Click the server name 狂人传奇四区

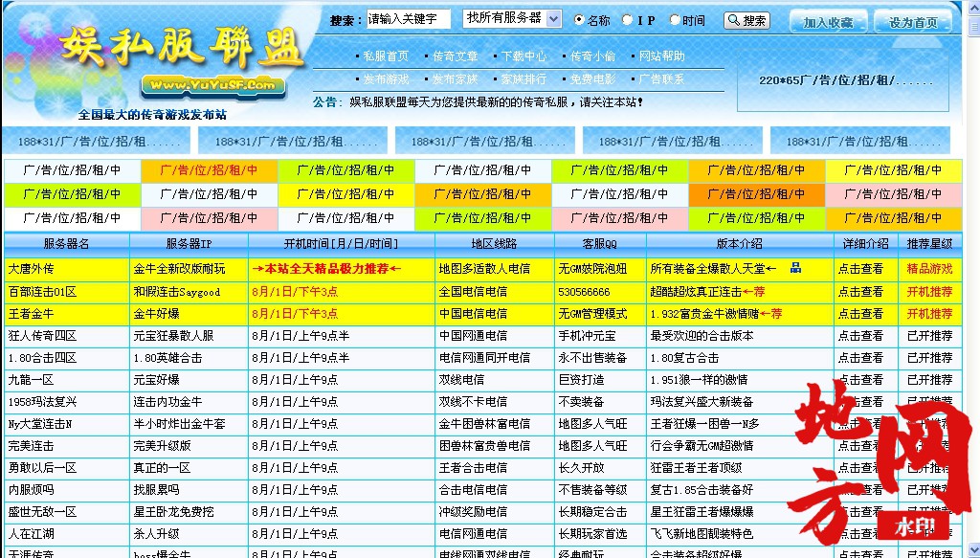pyautogui.click(x=42, y=336)
